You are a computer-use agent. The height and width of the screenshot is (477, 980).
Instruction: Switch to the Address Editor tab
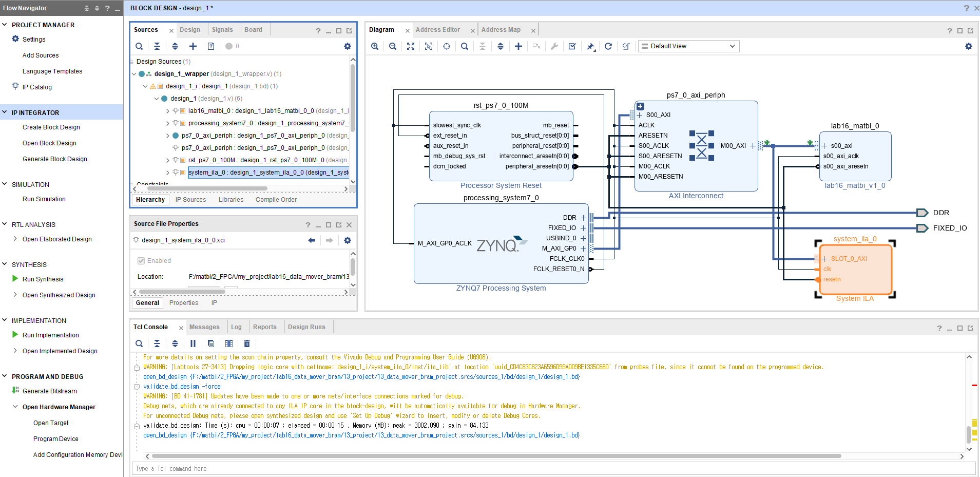437,30
